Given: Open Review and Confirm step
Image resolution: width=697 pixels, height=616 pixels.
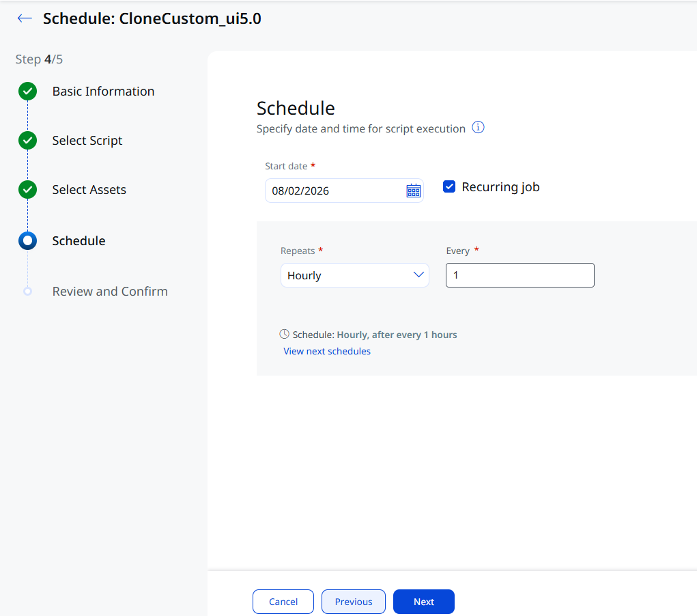Looking at the screenshot, I should click(110, 292).
